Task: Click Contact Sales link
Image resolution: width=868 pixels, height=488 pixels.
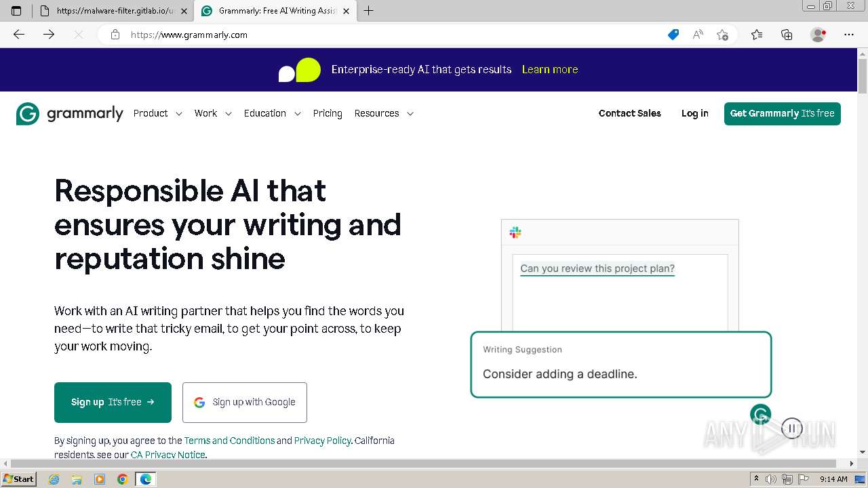Action: [630, 113]
